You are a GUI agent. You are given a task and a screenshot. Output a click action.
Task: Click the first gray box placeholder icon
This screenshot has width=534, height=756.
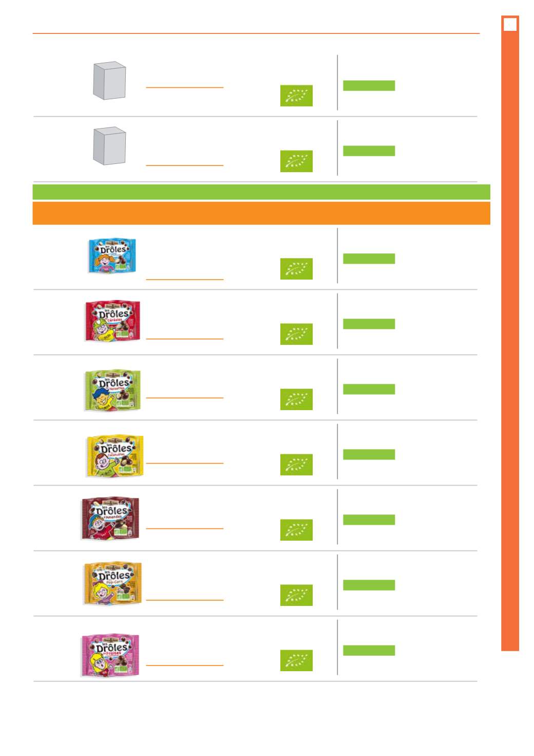click(109, 81)
